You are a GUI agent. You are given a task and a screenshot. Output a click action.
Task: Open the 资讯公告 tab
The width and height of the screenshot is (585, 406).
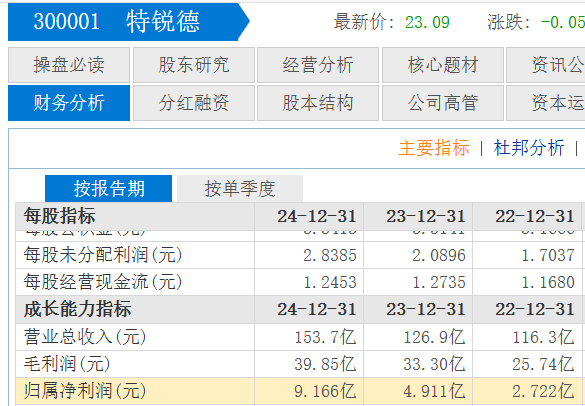[x=546, y=65]
